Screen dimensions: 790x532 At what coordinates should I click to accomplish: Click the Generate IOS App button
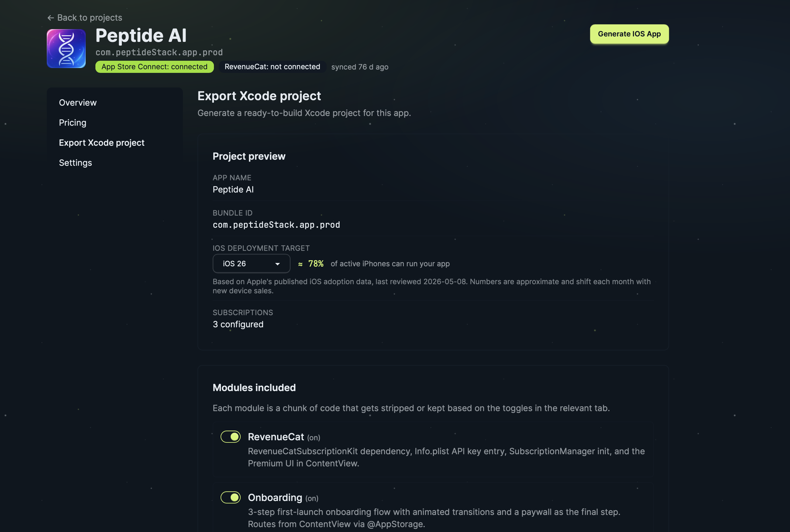coord(629,34)
